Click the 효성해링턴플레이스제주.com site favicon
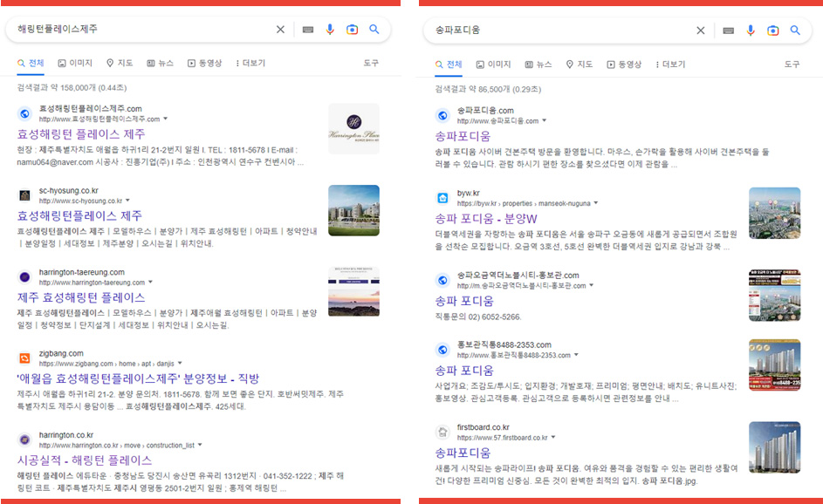 tap(24, 113)
